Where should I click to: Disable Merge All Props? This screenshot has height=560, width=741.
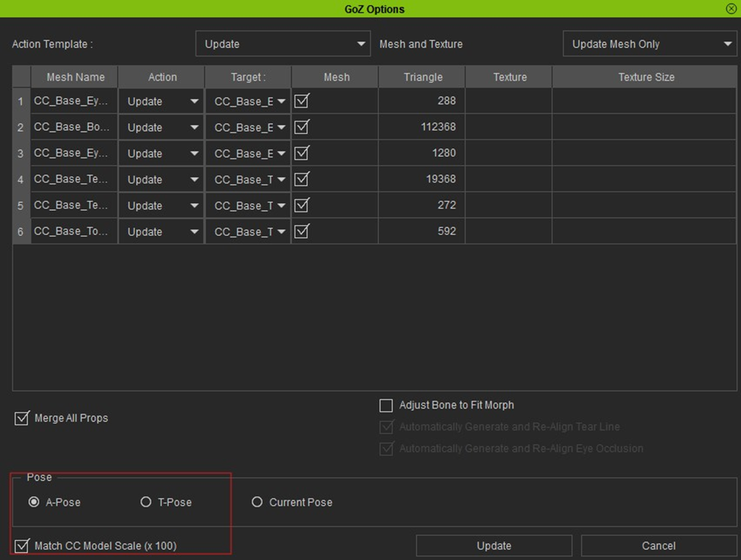coord(22,418)
